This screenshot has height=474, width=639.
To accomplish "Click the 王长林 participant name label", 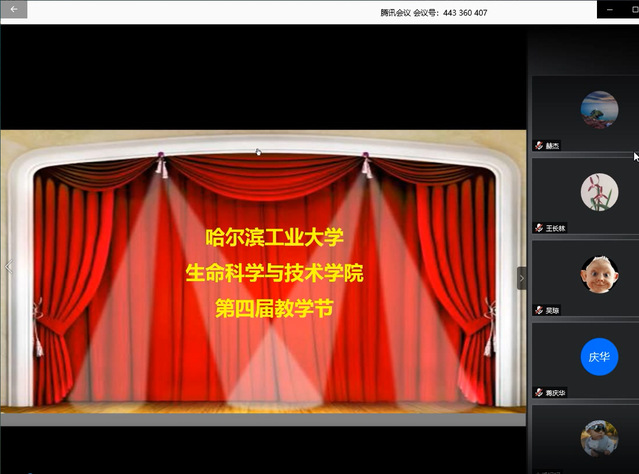I will 556,228.
